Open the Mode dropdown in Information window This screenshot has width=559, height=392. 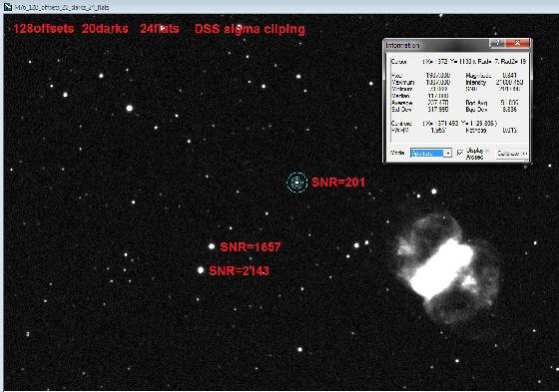tap(431, 154)
